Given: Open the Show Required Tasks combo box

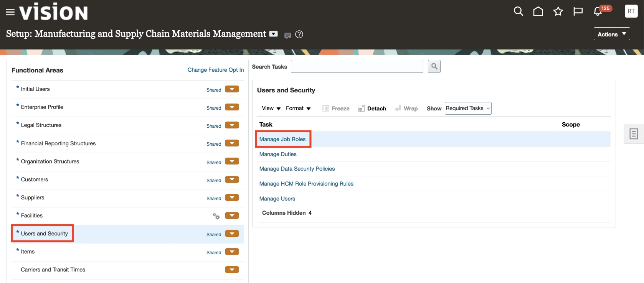Looking at the screenshot, I should point(468,108).
